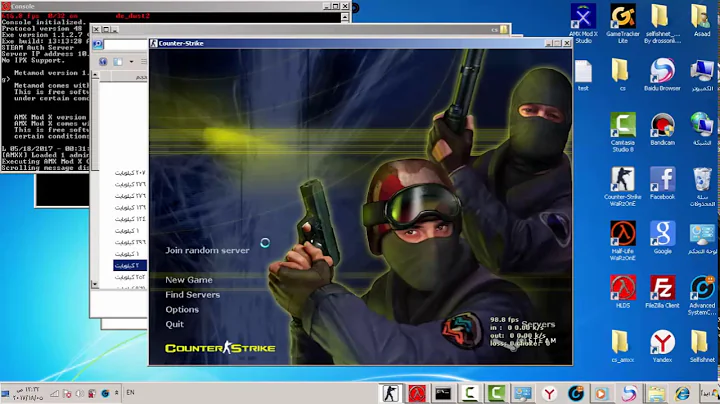Open the Bandicam desktop icon
The height and width of the screenshot is (404, 720).
tap(662, 129)
